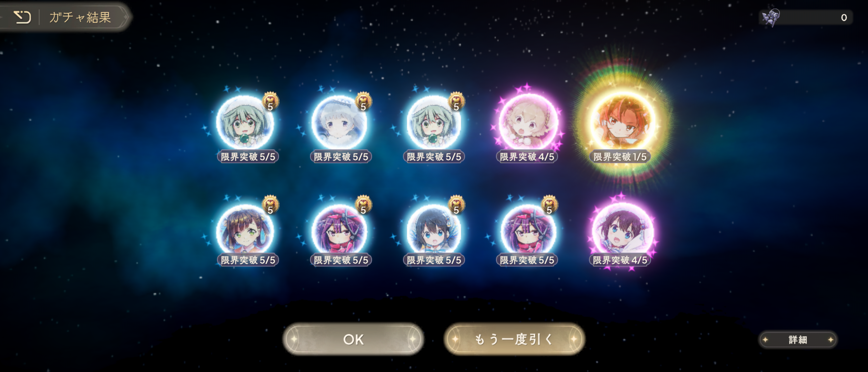Image resolution: width=868 pixels, height=372 pixels.
Task: Click the ガチャ結果 title header
Action: coord(80,17)
